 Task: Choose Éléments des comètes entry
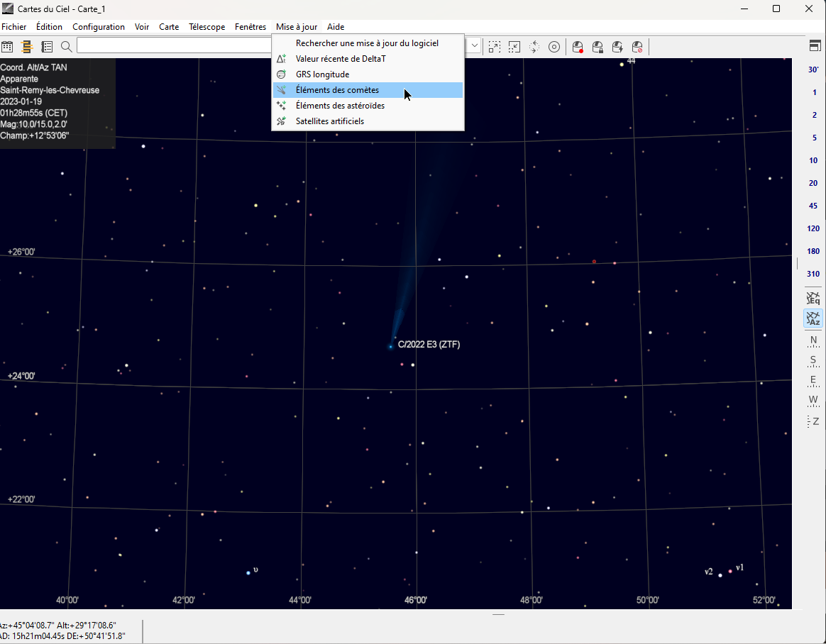[368, 90]
